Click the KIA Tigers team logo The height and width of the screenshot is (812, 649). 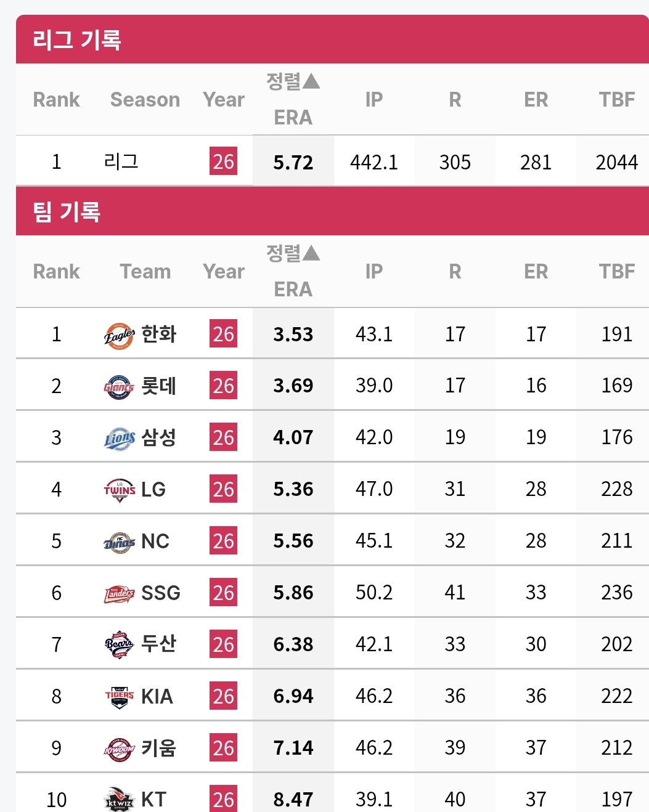(119, 697)
